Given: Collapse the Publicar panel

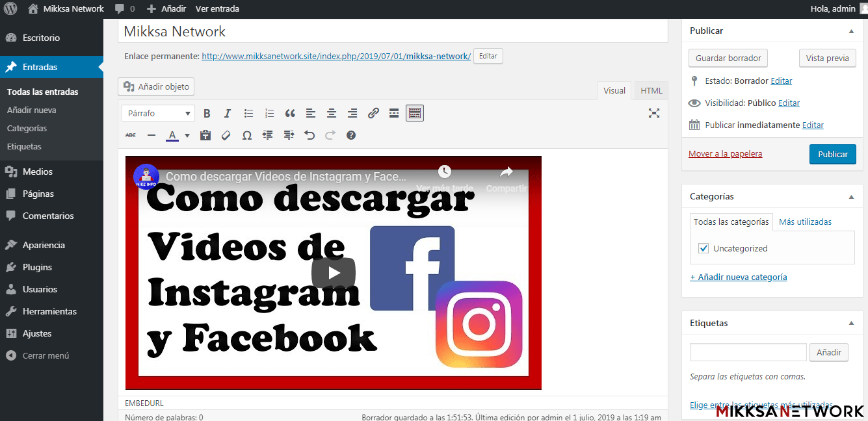Looking at the screenshot, I should pos(851,31).
